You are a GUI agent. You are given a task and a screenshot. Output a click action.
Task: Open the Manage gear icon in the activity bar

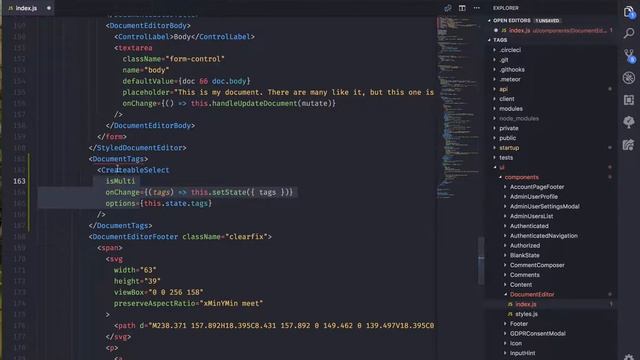pyautogui.click(x=629, y=357)
